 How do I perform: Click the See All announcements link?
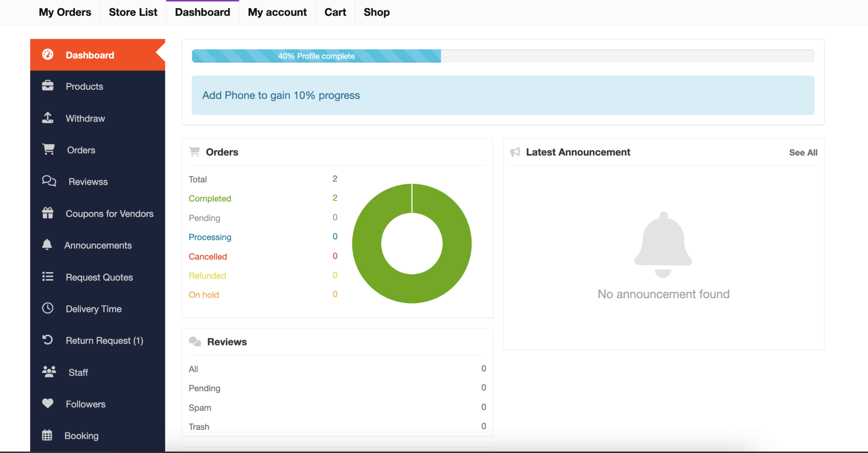tap(803, 152)
